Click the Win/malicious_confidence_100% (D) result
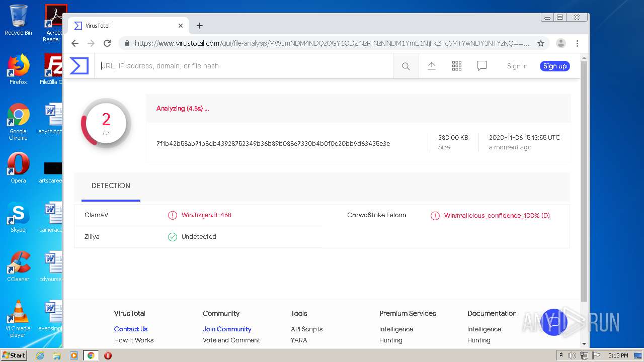Image resolution: width=644 pixels, height=362 pixels. coord(497,216)
